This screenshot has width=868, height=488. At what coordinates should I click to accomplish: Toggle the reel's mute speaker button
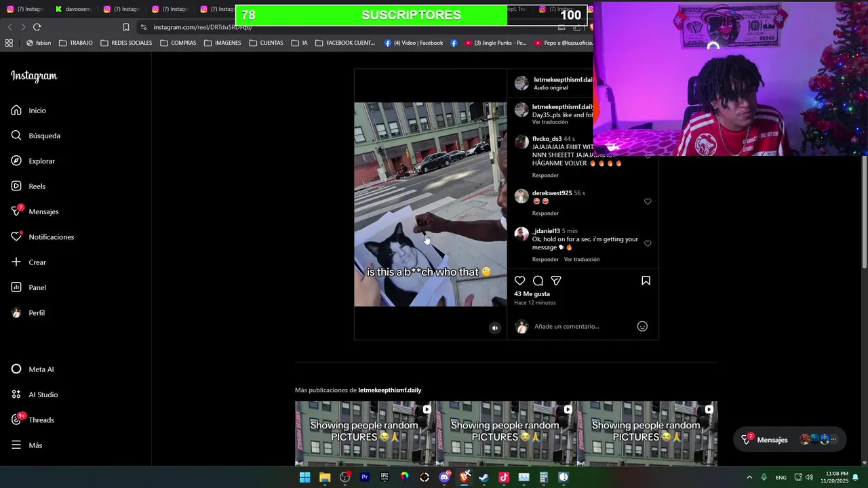tap(495, 328)
